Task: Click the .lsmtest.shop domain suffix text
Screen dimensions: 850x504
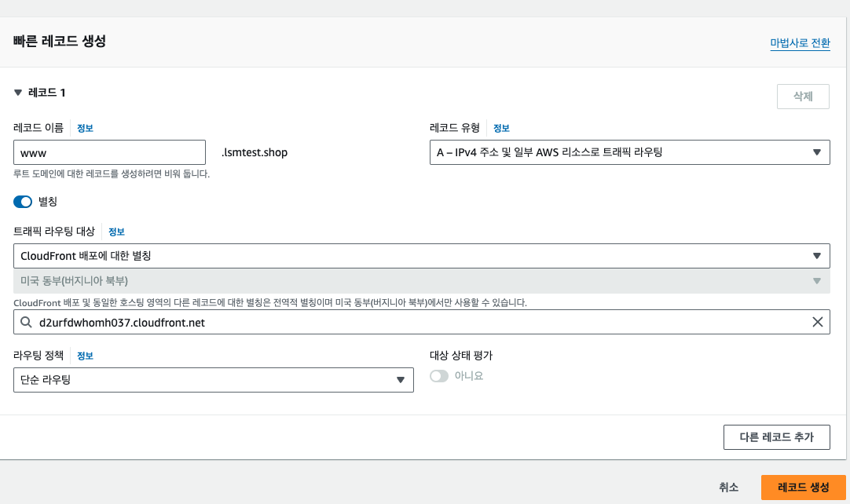Action: click(x=255, y=153)
